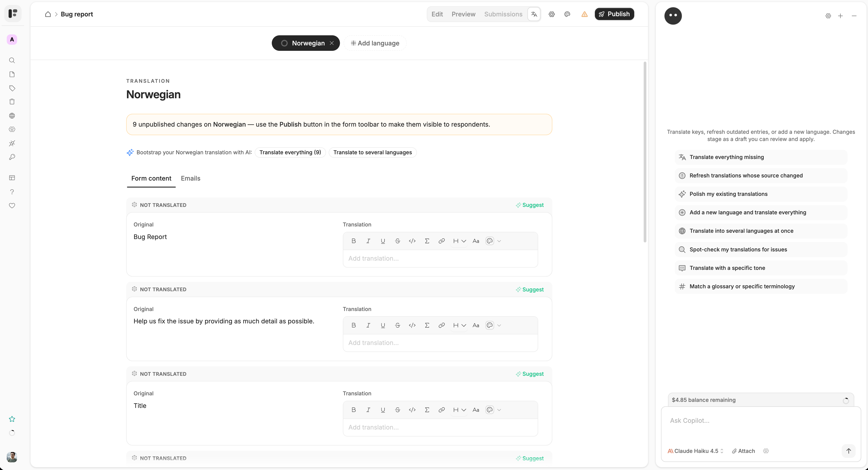868x470 pixels.
Task: Switch to the Emails tab
Action: coord(190,178)
